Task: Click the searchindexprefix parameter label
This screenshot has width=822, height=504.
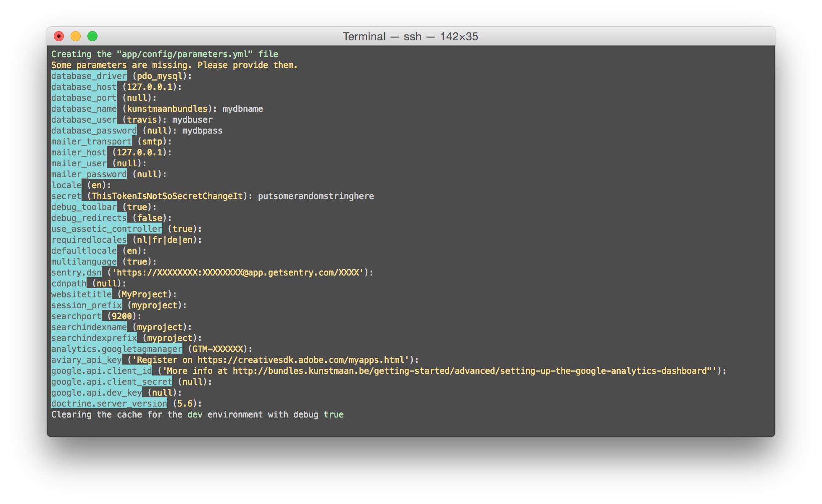Action: tap(94, 338)
